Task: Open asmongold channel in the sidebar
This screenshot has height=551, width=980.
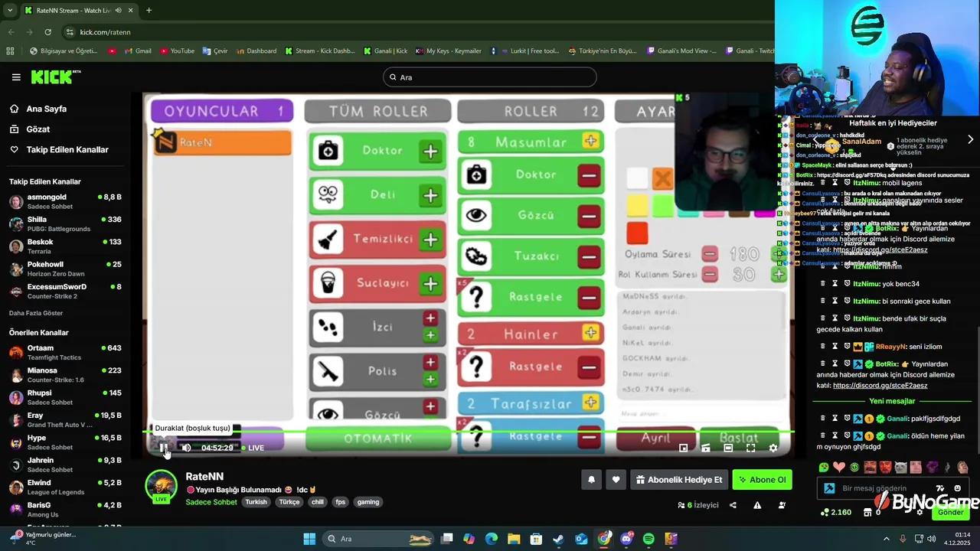Action: pyautogui.click(x=65, y=202)
